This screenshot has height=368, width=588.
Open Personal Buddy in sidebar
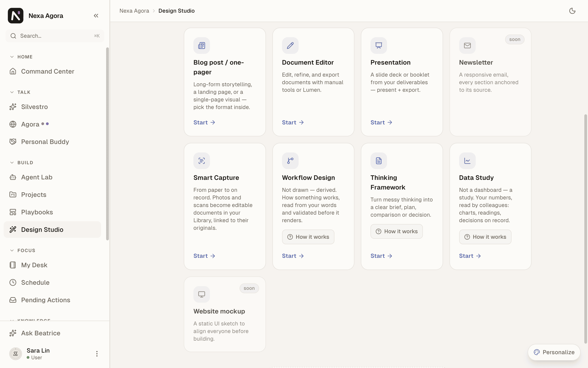[x=52, y=142]
